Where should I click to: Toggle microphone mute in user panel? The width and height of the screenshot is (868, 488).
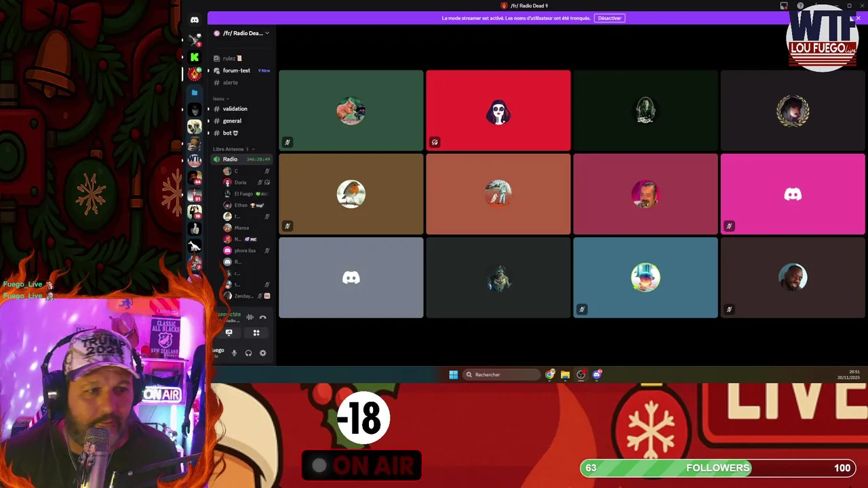pyautogui.click(x=234, y=353)
